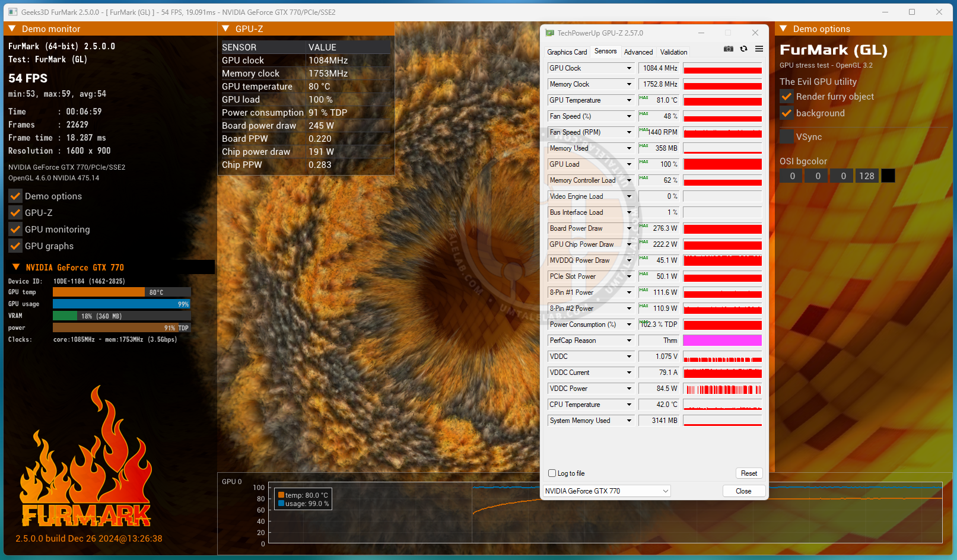Click the GPU-Z refresh icon
957x560 pixels.
pyautogui.click(x=743, y=49)
